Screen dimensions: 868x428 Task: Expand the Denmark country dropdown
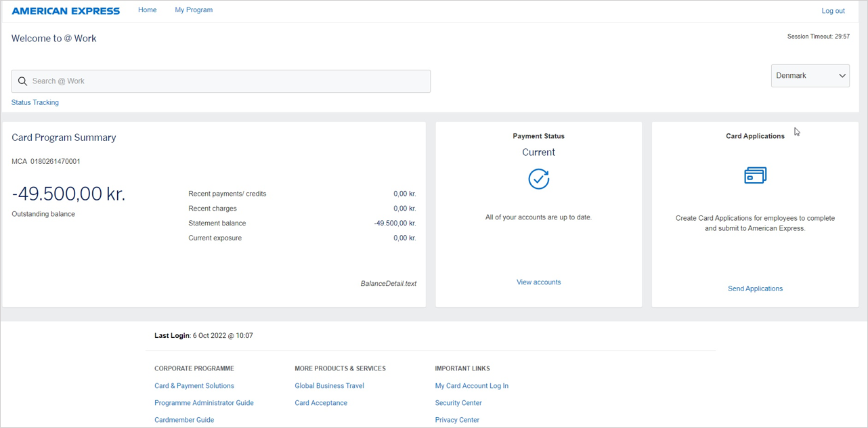pos(809,76)
